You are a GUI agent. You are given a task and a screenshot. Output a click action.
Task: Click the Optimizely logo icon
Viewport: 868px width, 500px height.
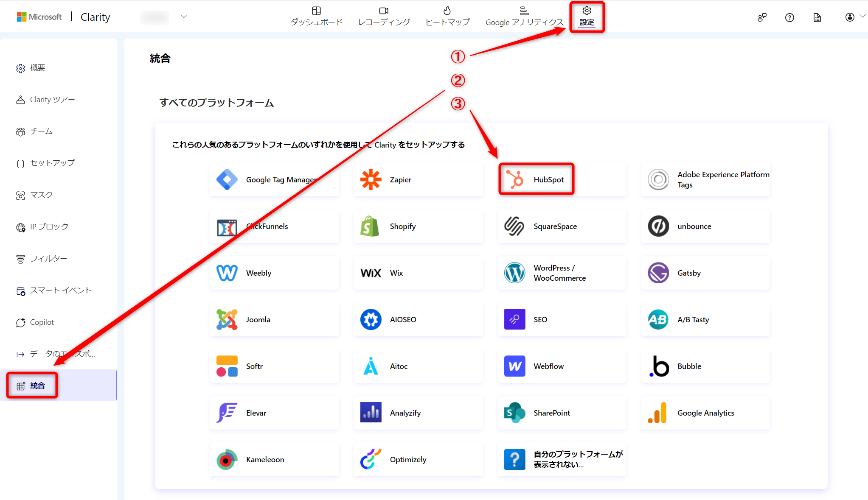click(x=371, y=459)
